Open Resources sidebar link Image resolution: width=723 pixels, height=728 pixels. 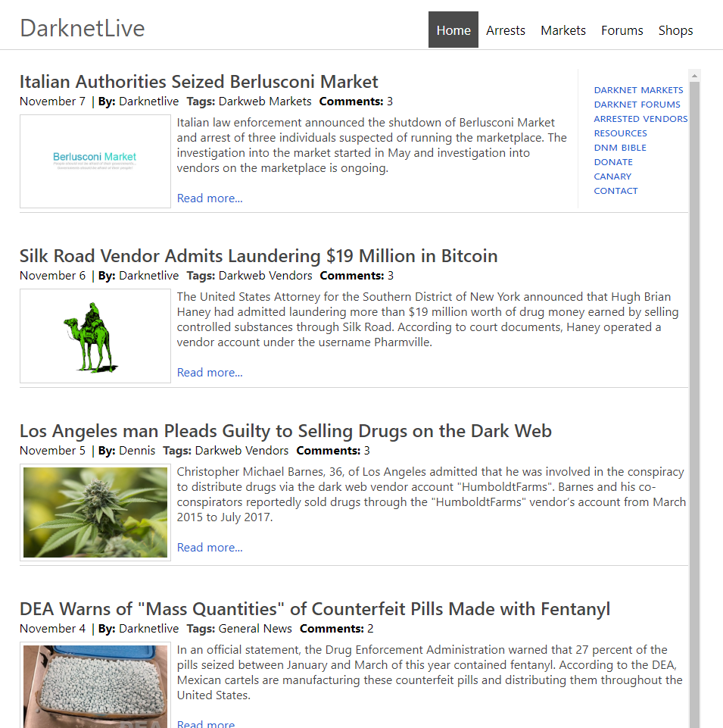coord(621,133)
